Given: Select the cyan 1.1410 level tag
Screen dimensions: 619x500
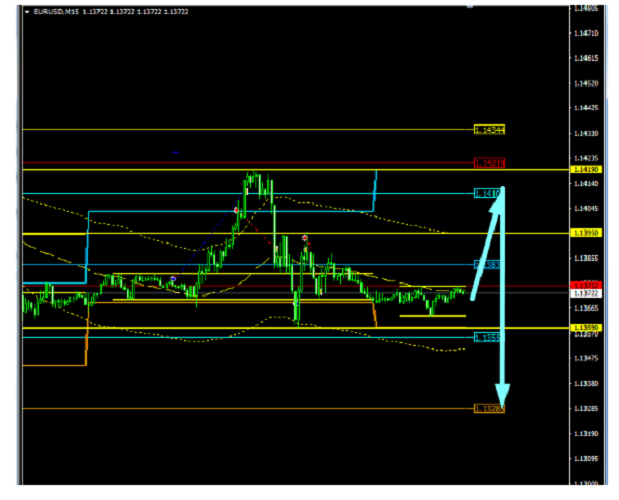Looking at the screenshot, I should coord(488,192).
